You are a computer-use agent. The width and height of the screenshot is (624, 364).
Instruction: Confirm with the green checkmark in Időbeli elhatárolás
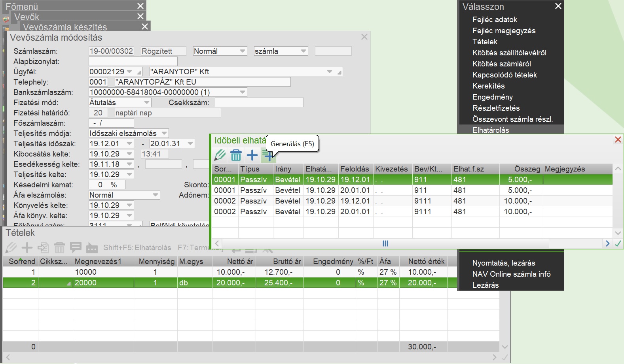(618, 243)
